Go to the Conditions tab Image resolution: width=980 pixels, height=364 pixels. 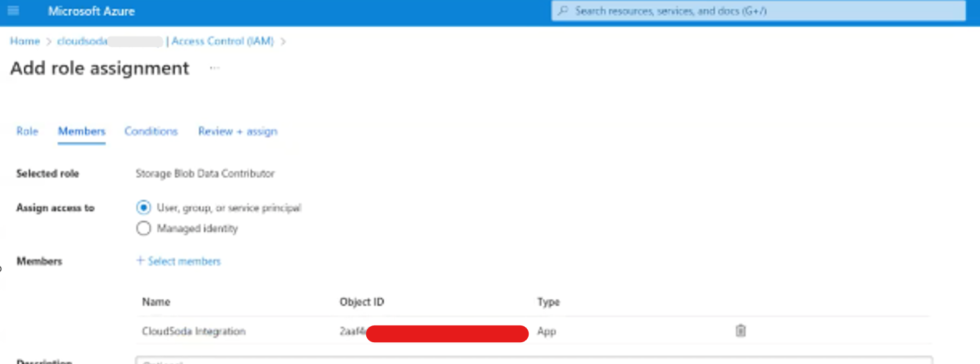click(151, 131)
